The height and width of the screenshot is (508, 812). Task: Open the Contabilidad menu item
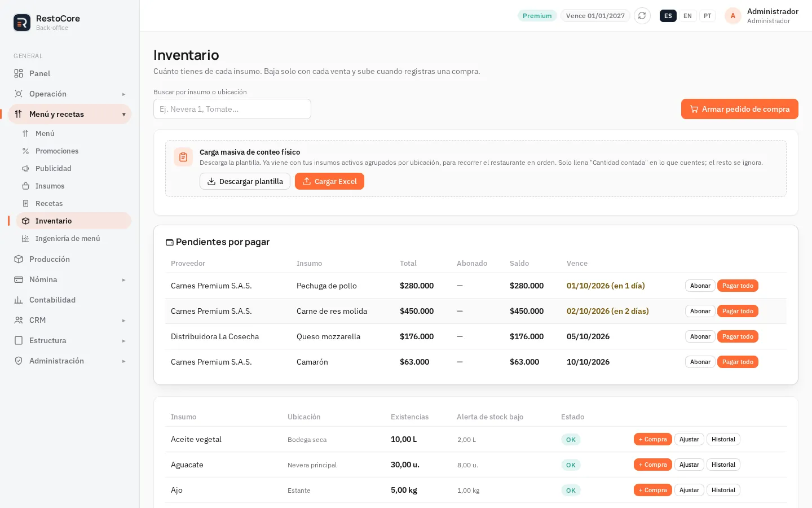[70, 300]
